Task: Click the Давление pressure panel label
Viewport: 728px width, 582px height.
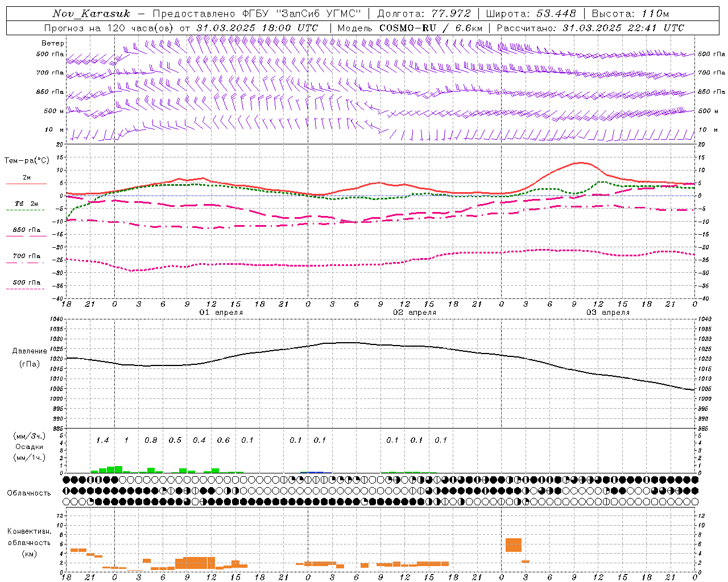Action: pyautogui.click(x=30, y=351)
